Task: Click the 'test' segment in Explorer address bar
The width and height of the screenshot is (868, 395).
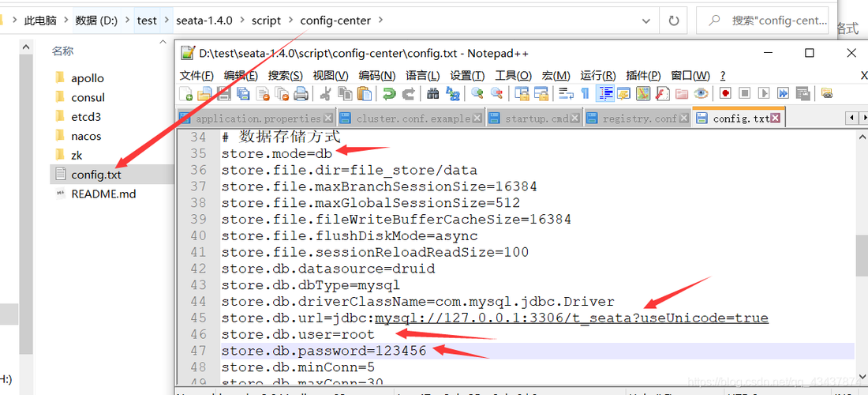Action: pos(147,21)
